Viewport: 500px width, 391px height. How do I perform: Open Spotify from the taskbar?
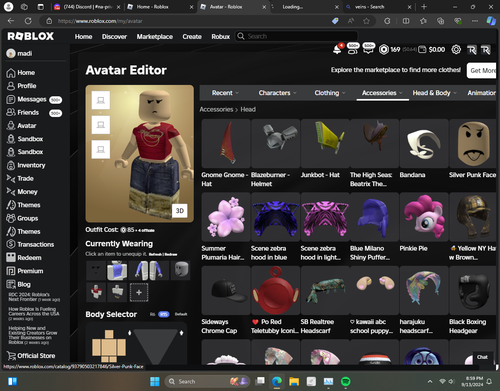pos(345,381)
